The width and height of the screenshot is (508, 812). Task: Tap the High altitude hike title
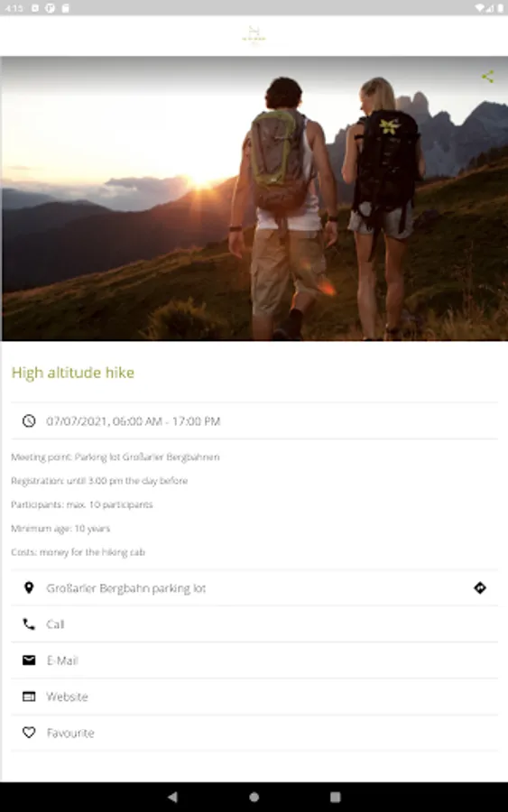[73, 373]
